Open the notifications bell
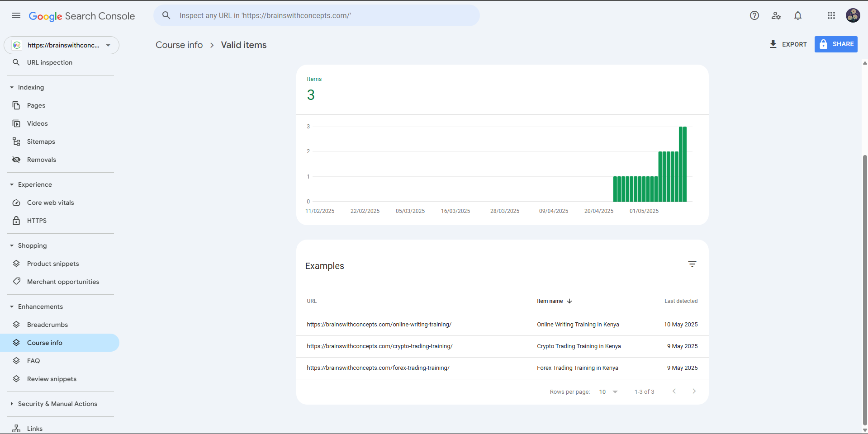 coord(798,15)
